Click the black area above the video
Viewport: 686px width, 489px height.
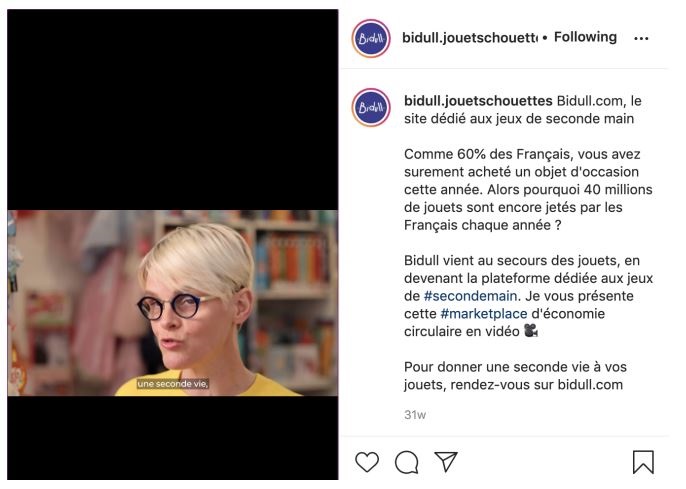coord(173,110)
